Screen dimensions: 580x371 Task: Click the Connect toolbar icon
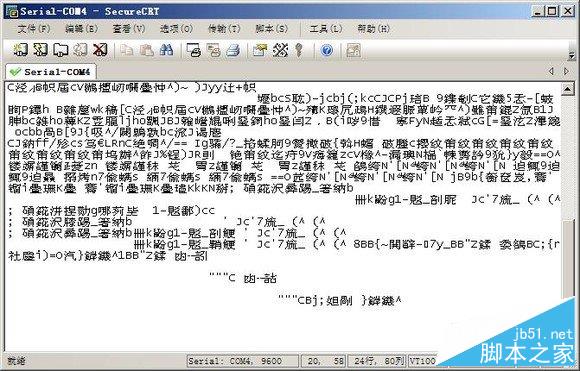click(20, 50)
